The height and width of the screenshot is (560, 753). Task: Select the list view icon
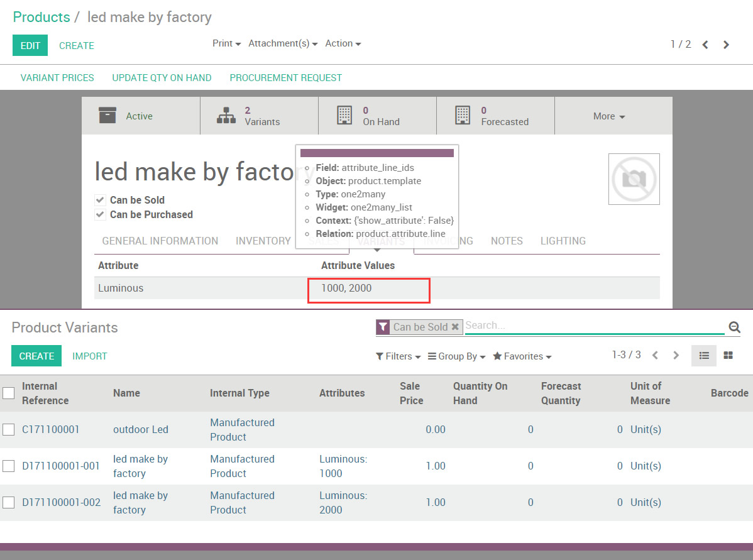(x=704, y=356)
